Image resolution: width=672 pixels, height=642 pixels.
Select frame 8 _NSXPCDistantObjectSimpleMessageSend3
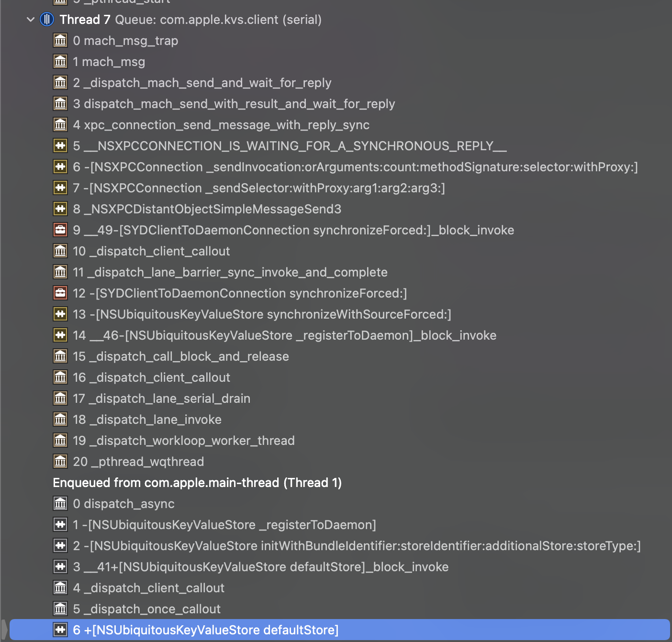(x=207, y=209)
